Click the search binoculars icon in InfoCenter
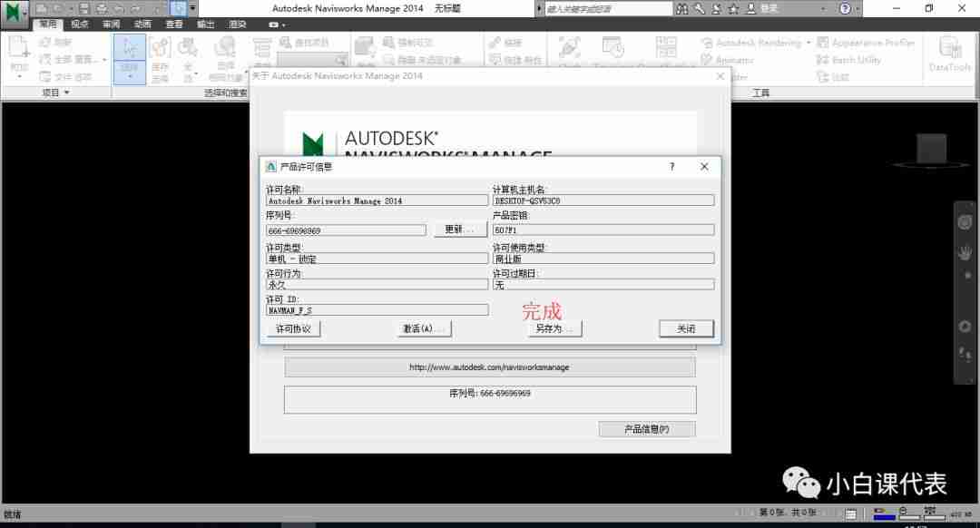The width and height of the screenshot is (980, 528). click(x=683, y=8)
